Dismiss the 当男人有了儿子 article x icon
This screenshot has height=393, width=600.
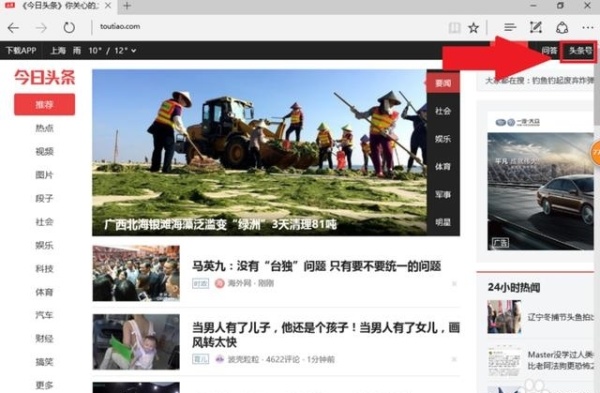(454, 359)
